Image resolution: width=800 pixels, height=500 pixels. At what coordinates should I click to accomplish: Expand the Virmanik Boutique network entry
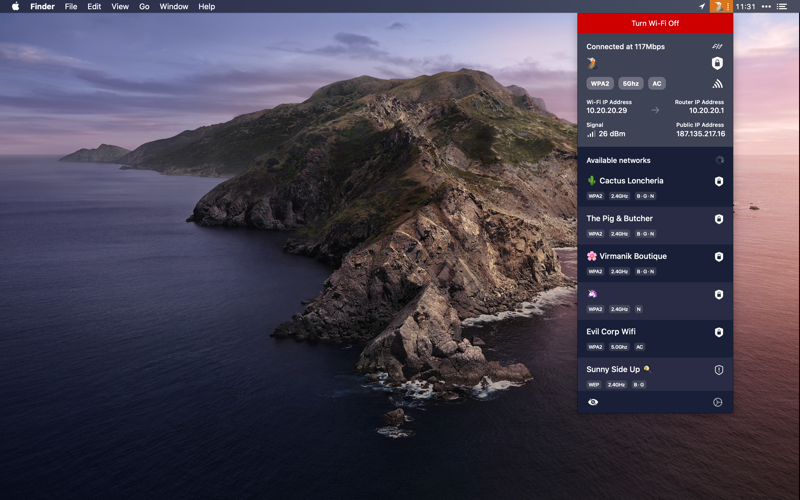[x=655, y=263]
